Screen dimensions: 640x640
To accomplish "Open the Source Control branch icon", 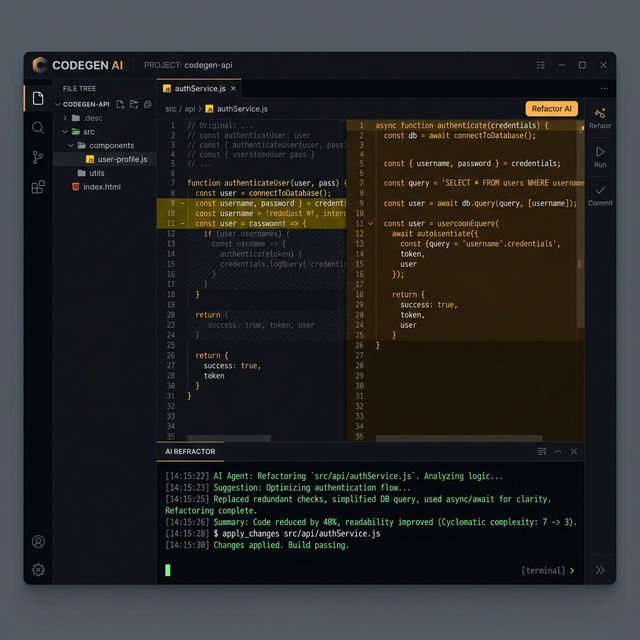I will 38,157.
